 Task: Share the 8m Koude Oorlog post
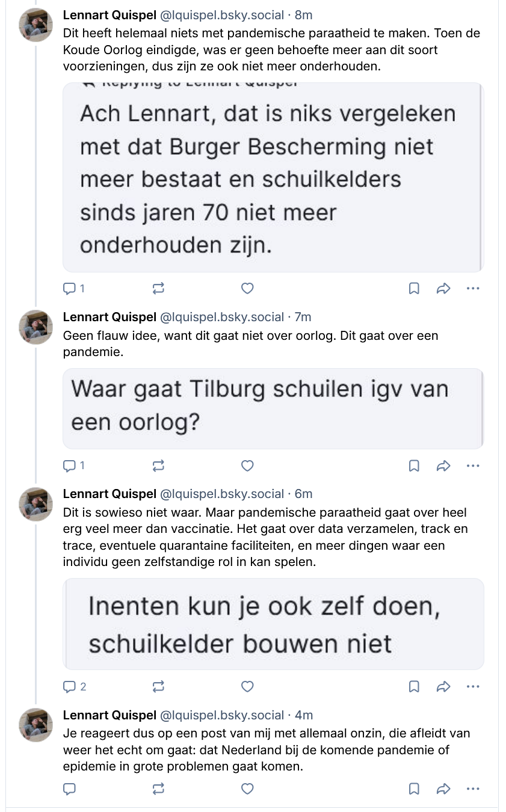click(443, 289)
